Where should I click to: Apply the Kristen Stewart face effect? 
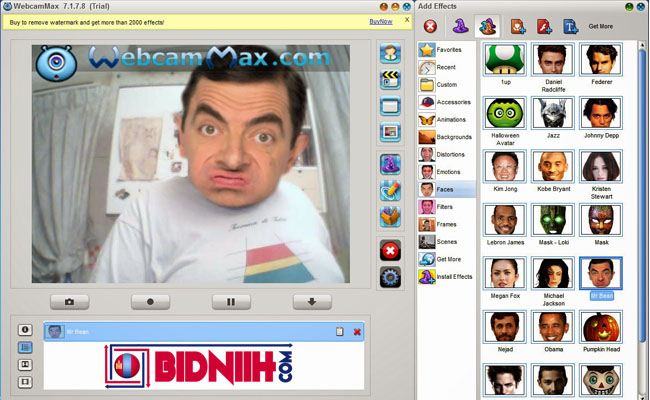coord(601,166)
